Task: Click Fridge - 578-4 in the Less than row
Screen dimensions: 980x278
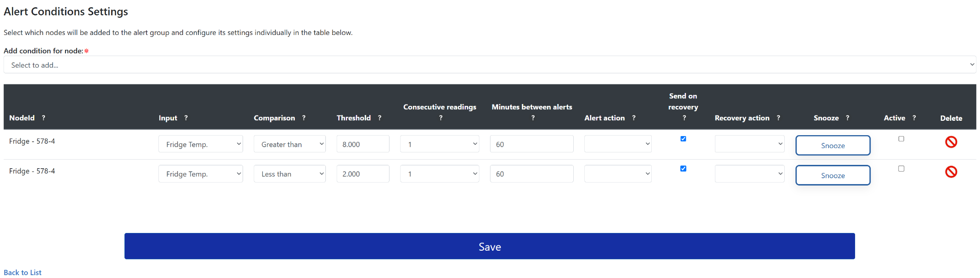Action: click(x=32, y=171)
